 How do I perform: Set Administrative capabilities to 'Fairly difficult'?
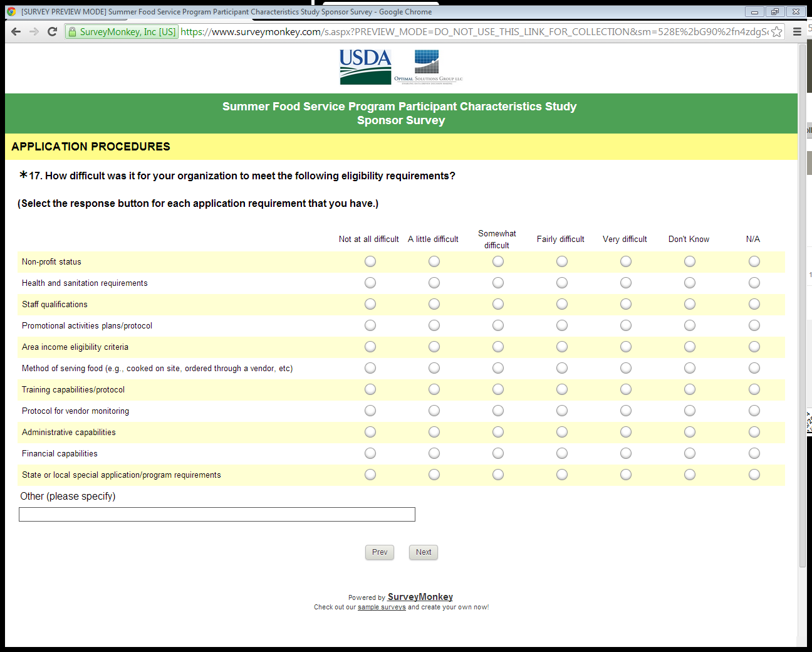[562, 432]
